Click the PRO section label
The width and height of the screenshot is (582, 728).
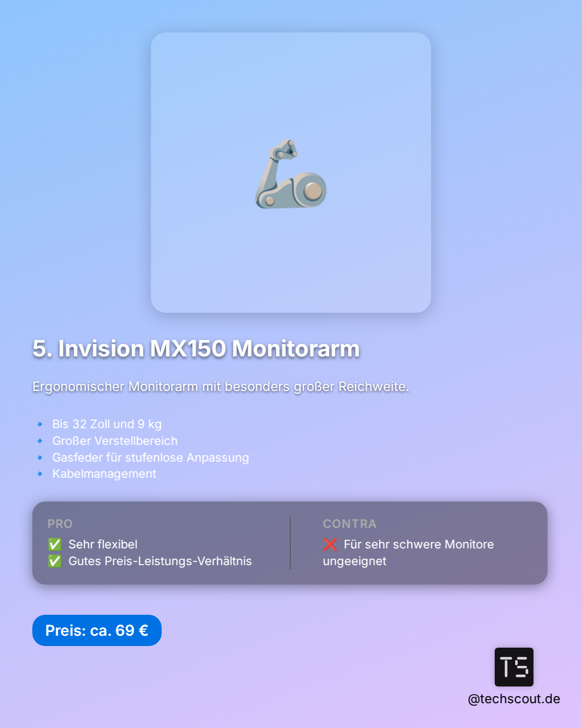click(x=60, y=524)
